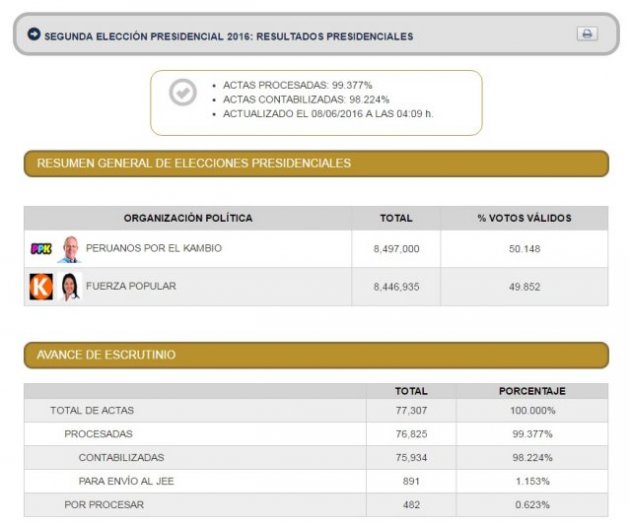Select the Para Envío al JEE row label
630x524 pixels.
pyautogui.click(x=126, y=481)
